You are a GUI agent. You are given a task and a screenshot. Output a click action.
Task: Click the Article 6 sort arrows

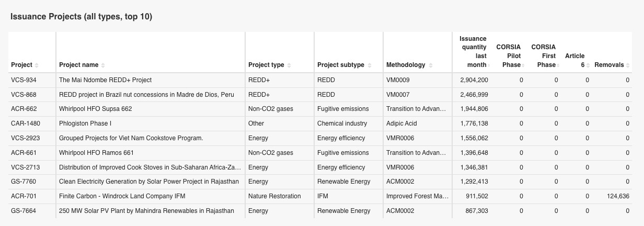589,65
